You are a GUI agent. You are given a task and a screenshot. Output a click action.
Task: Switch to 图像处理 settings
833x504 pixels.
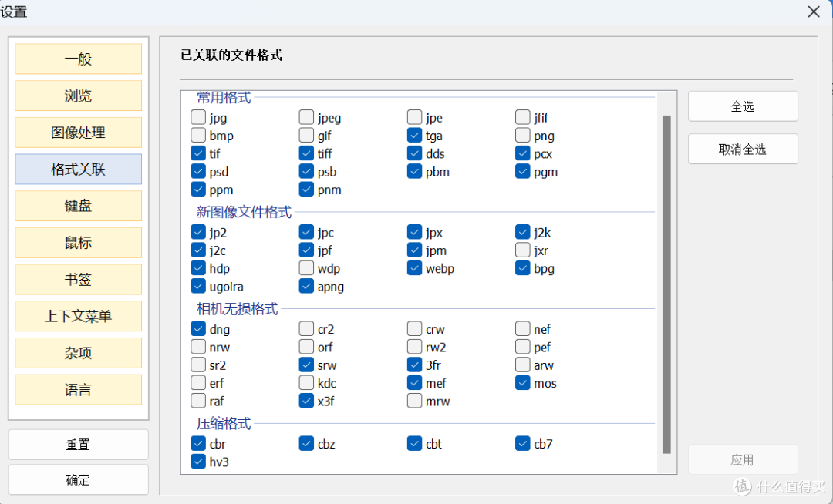pos(78,132)
